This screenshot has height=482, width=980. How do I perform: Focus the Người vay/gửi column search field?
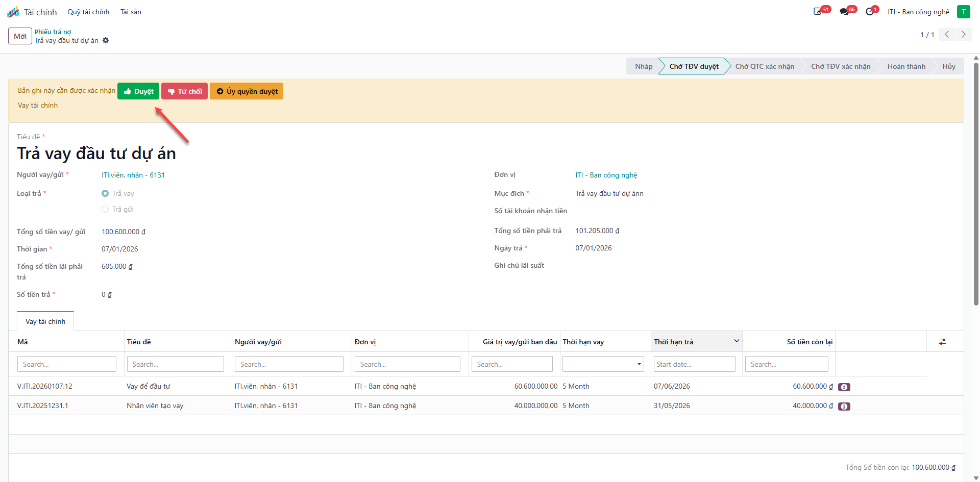pyautogui.click(x=289, y=364)
